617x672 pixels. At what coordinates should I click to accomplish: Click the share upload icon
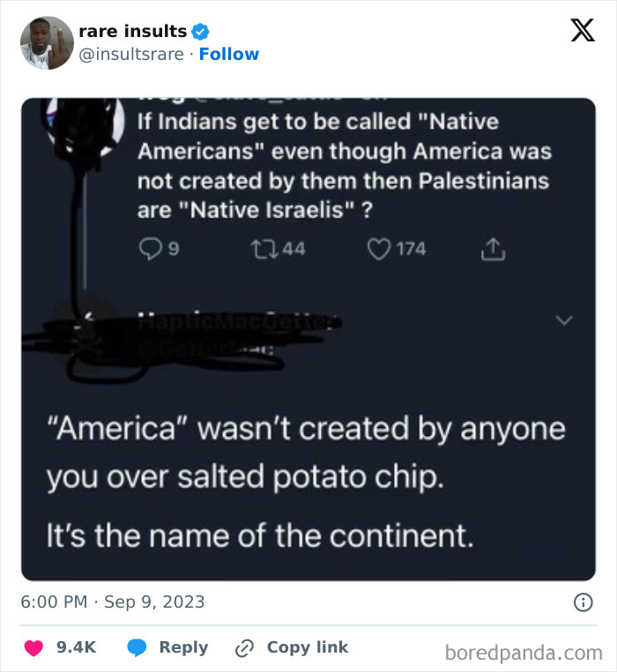(493, 249)
